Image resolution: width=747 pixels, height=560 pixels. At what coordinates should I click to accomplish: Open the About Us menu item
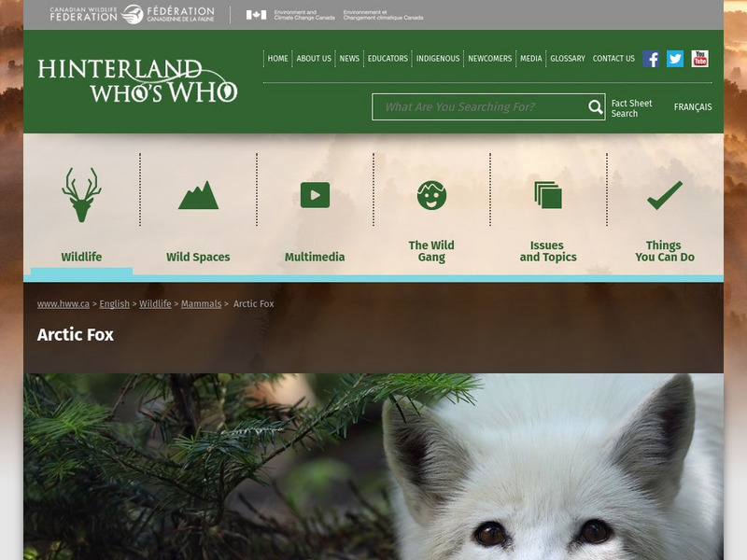coord(314,59)
